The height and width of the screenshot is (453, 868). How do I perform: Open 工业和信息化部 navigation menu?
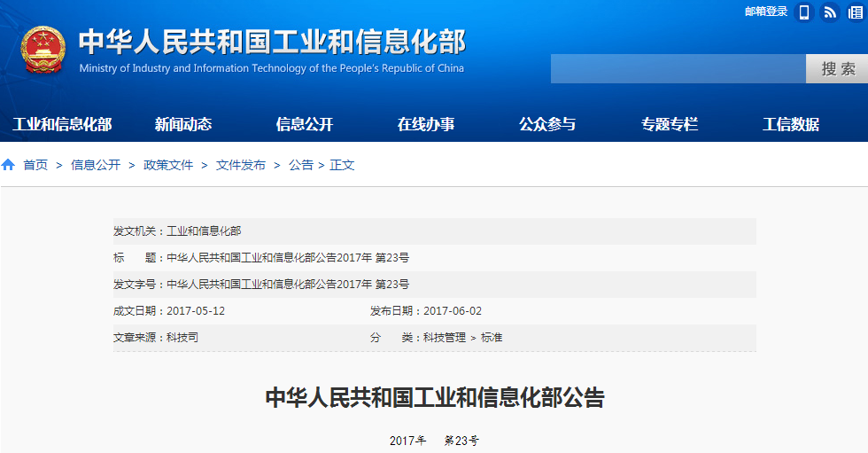tap(62, 124)
